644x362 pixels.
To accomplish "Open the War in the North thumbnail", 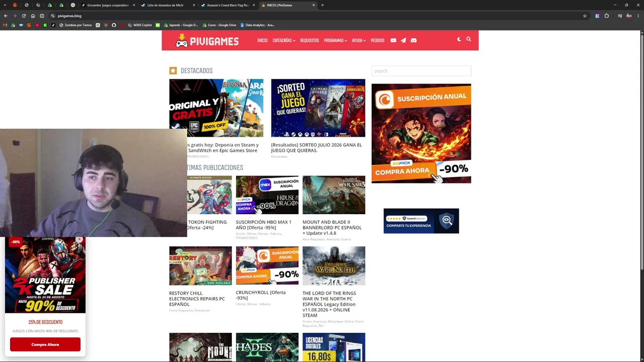I will (334, 266).
